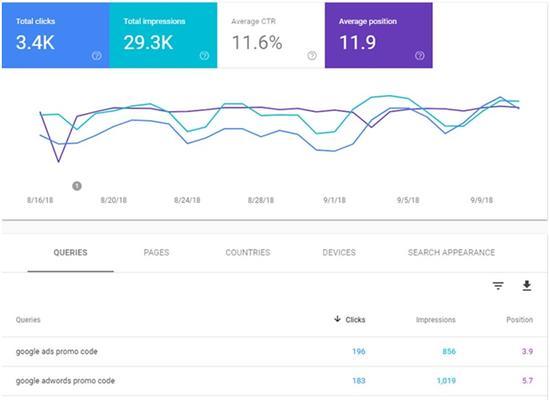Click the help icon on Total clicks card
The height and width of the screenshot is (400, 550).
[96, 55]
